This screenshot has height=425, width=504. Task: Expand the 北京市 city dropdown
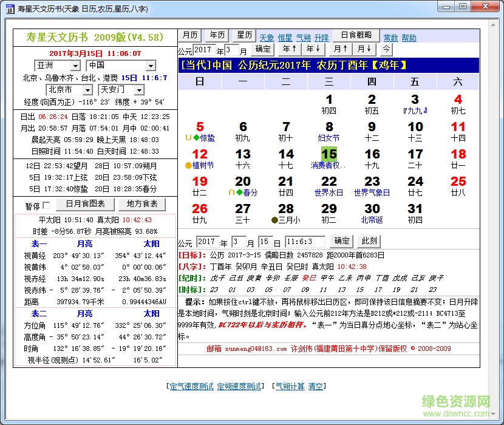tap(87, 90)
